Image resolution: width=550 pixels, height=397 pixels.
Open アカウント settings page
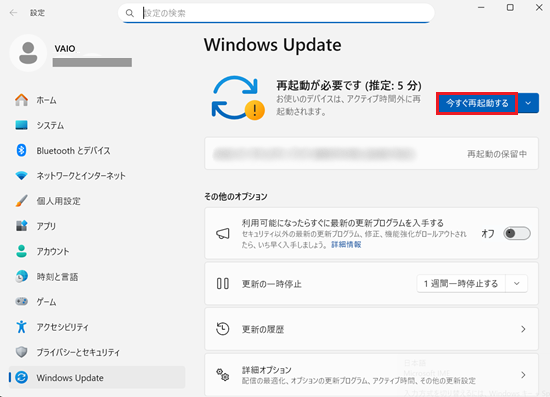(97, 251)
